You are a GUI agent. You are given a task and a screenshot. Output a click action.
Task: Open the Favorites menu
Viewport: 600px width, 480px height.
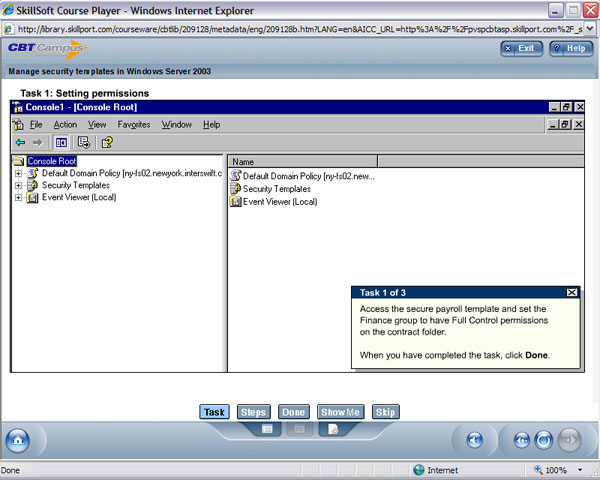tap(134, 125)
